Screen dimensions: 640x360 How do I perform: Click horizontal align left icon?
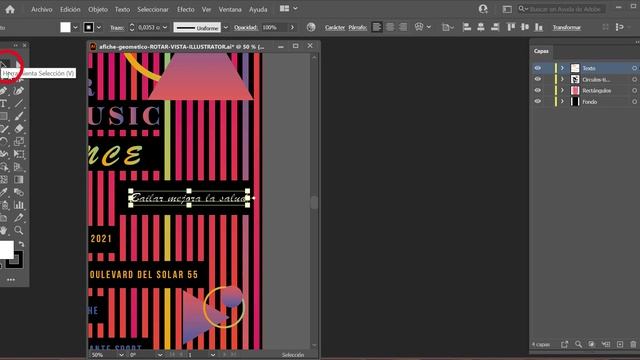[x=467, y=27]
